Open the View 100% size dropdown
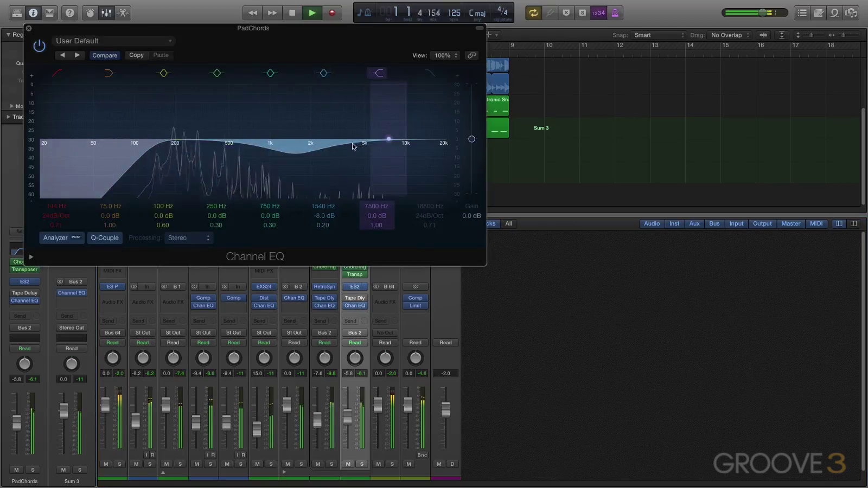Image resolution: width=868 pixels, height=488 pixels. [445, 55]
